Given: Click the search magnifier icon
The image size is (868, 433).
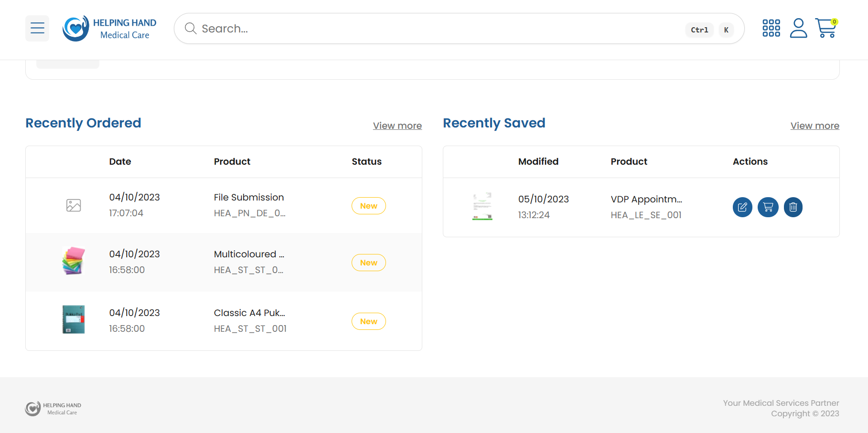Looking at the screenshot, I should click(191, 29).
